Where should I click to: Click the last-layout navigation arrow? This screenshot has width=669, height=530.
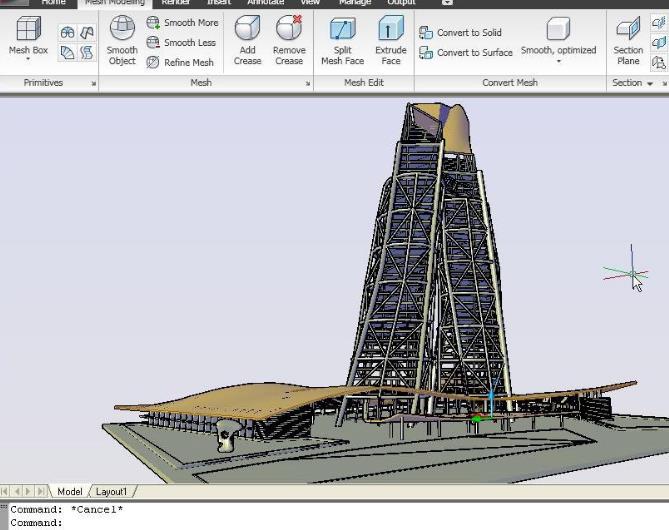(41, 492)
